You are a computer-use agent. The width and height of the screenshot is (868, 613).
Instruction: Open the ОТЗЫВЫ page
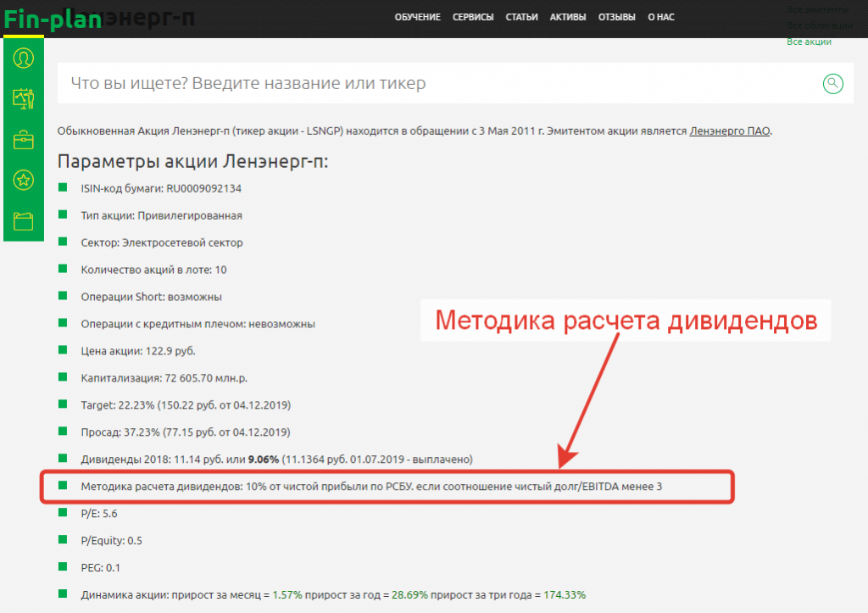coord(616,18)
